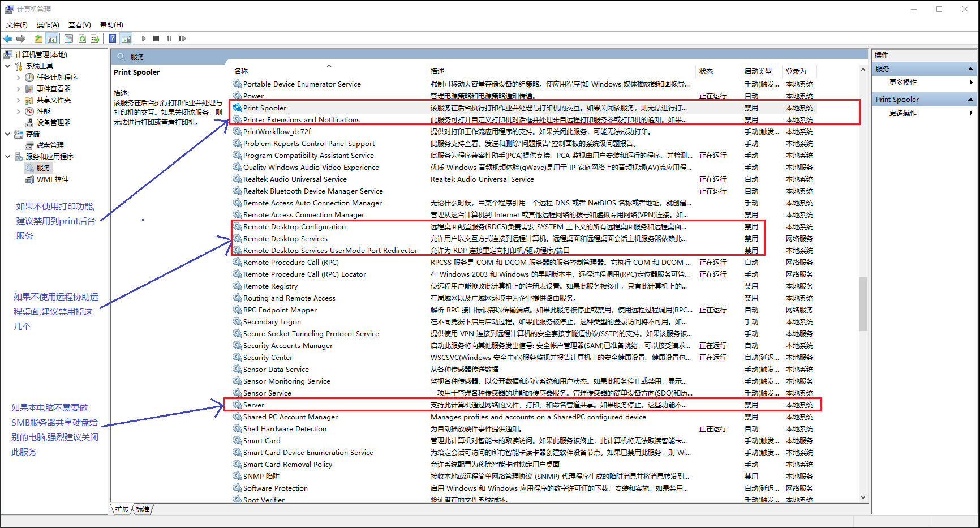Open Help with the blue question mark icon
The height and width of the screenshot is (528, 980).
tap(112, 38)
